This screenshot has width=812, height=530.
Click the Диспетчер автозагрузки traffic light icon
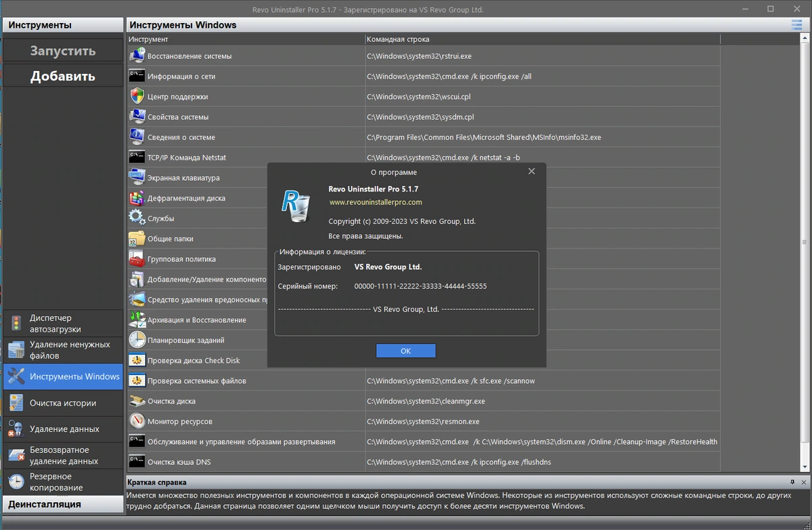tap(16, 324)
